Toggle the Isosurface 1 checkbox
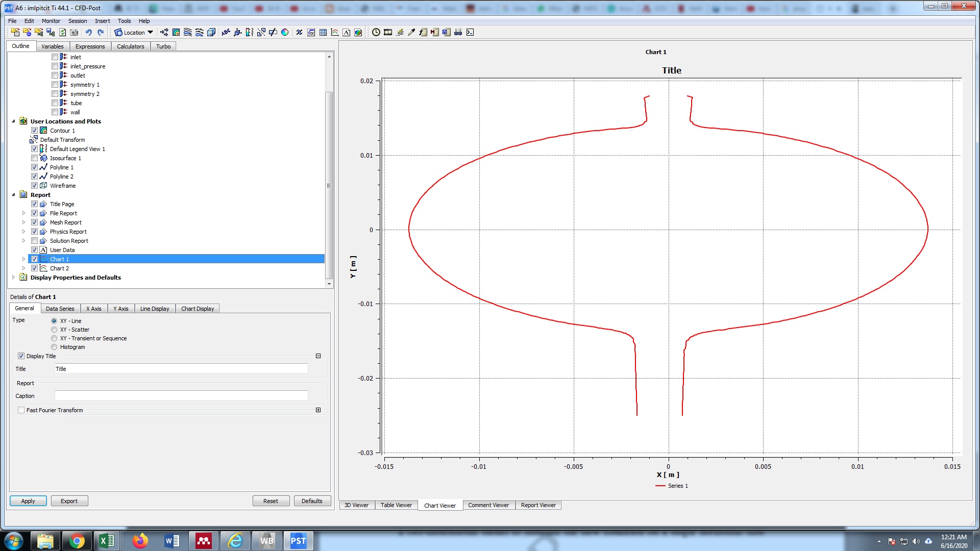The height and width of the screenshot is (551, 980). (35, 158)
